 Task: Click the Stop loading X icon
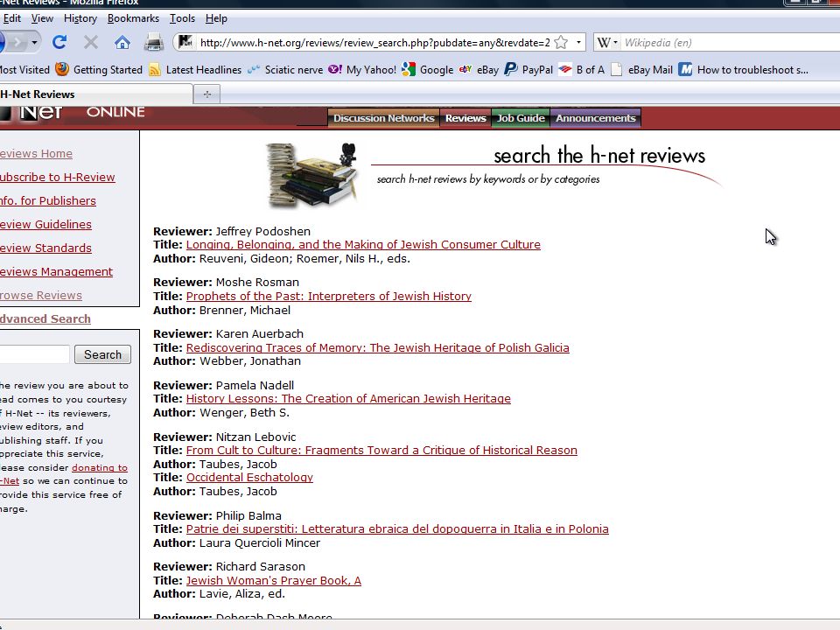91,42
